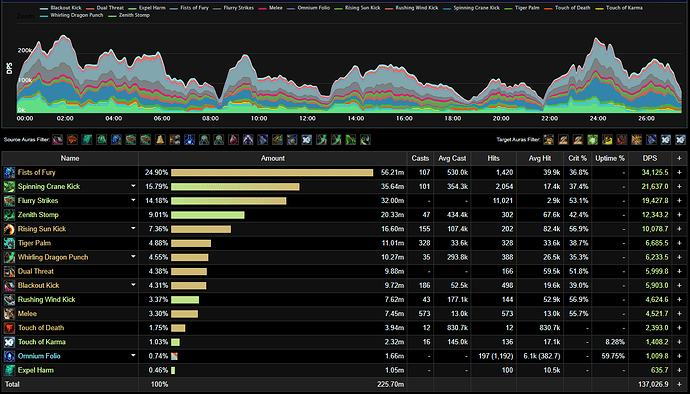This screenshot has width=690, height=394.
Task: Open the Expel Harm link in table
Action: click(36, 370)
